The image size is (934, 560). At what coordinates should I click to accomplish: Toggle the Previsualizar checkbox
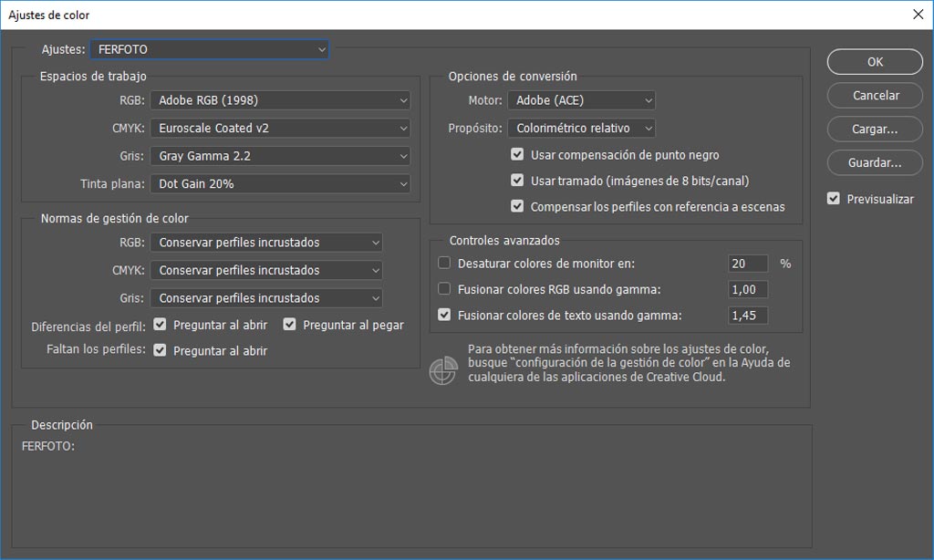(x=834, y=199)
